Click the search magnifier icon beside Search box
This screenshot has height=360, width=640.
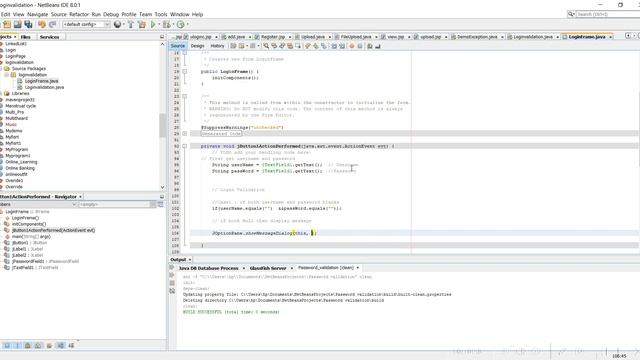point(571,14)
